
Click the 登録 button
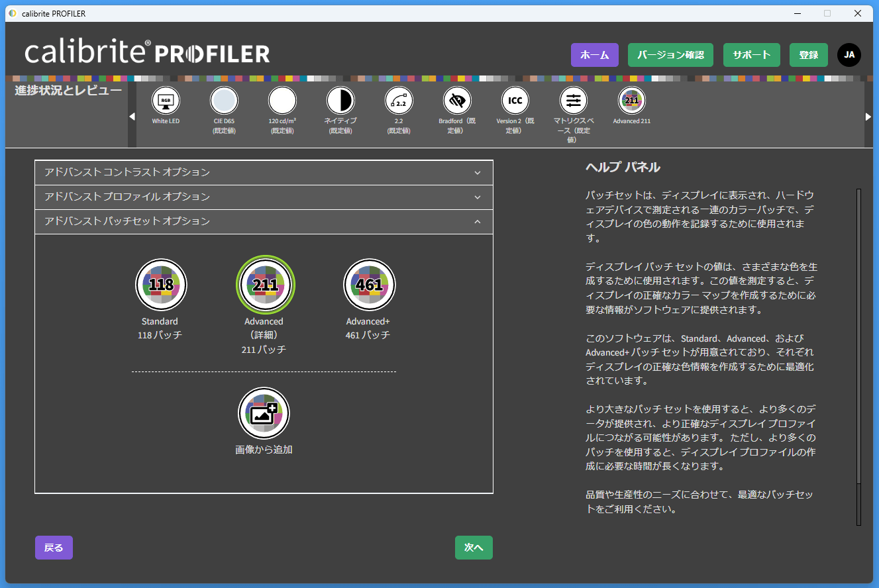click(809, 55)
